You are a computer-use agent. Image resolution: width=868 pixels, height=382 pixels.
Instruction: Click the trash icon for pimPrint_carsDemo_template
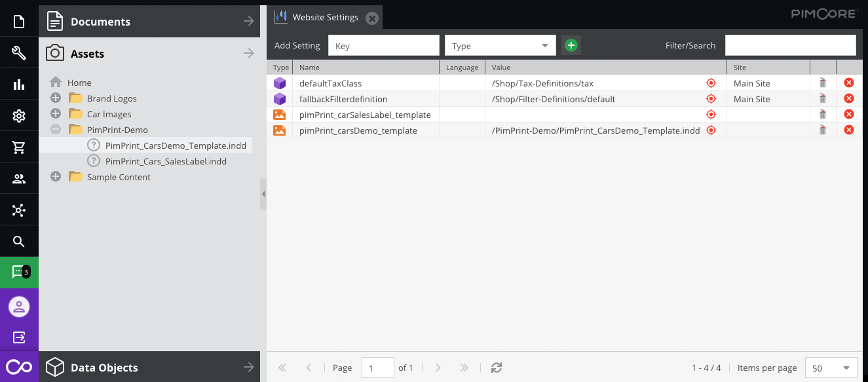[823, 130]
